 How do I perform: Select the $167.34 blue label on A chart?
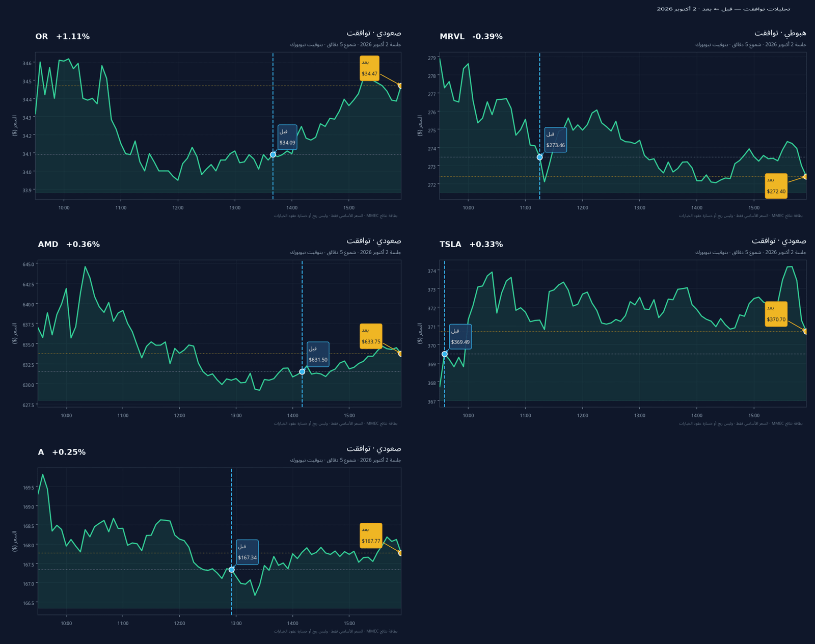pos(247,552)
